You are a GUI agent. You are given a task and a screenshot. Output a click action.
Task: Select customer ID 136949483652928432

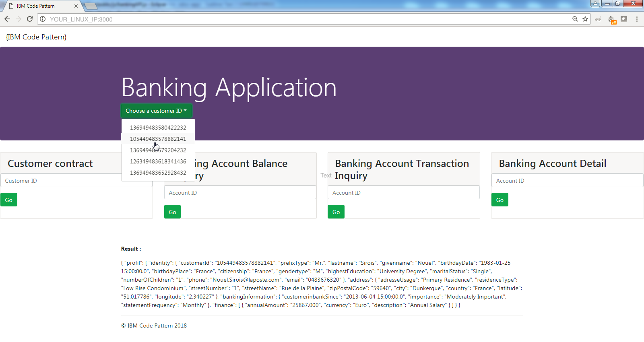point(158,173)
